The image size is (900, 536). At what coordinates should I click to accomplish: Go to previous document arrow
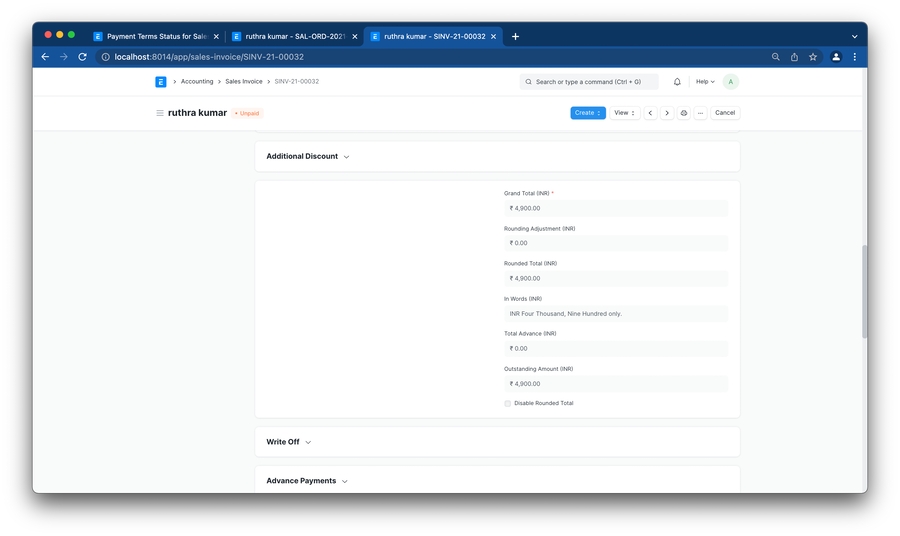[650, 113]
